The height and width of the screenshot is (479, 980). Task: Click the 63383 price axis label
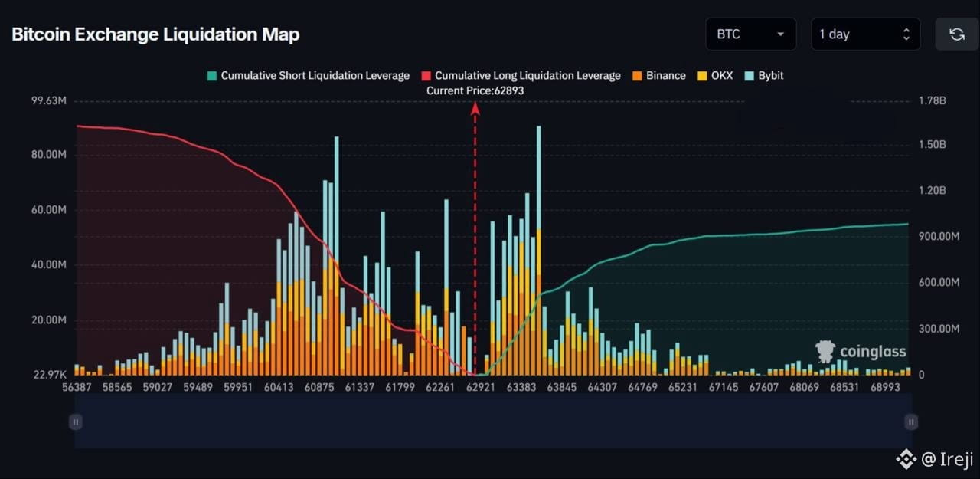(521, 388)
